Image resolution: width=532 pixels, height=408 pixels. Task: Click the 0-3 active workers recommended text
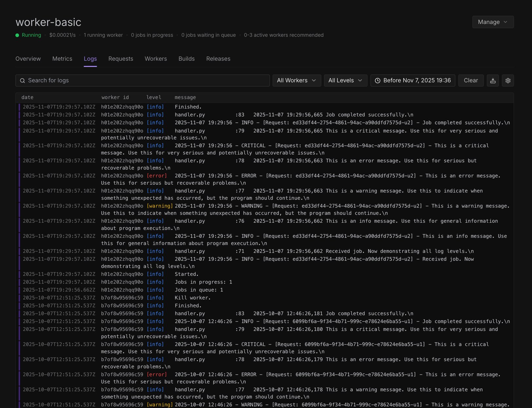pos(284,35)
